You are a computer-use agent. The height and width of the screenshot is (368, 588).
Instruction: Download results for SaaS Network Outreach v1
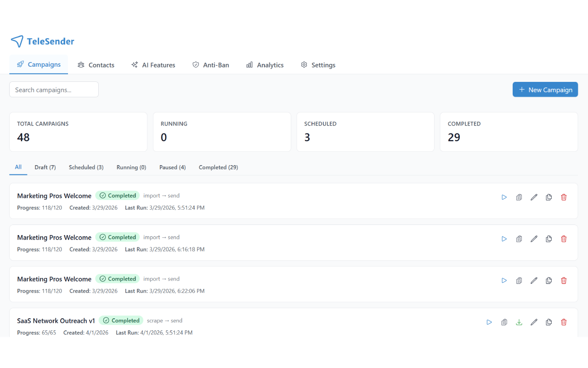coord(519,322)
